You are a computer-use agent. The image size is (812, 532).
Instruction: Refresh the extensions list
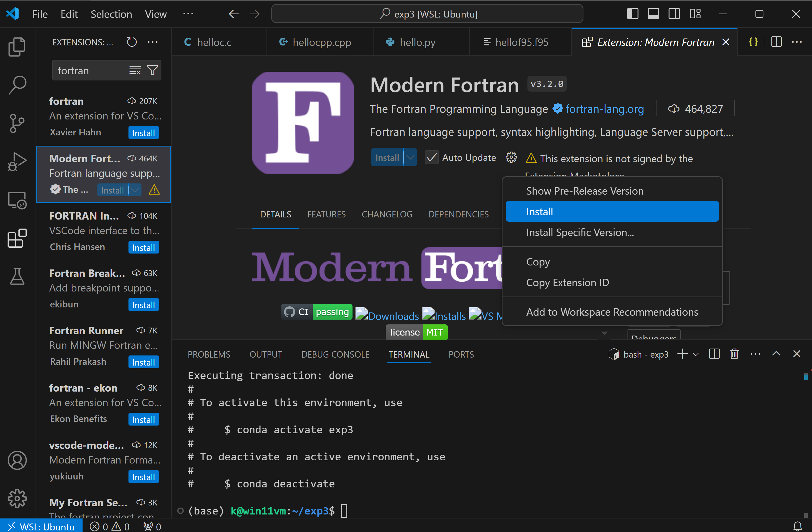coord(132,42)
